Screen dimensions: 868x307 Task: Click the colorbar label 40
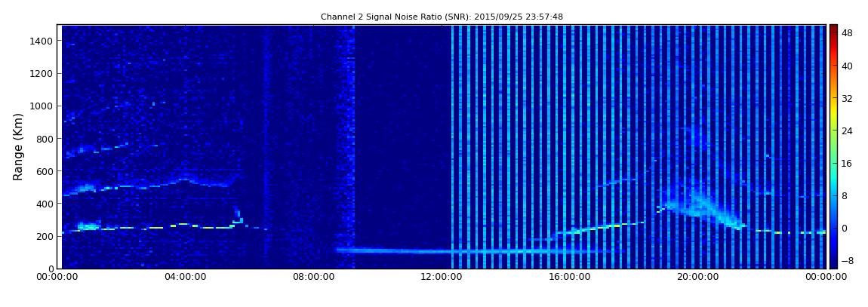click(847, 66)
